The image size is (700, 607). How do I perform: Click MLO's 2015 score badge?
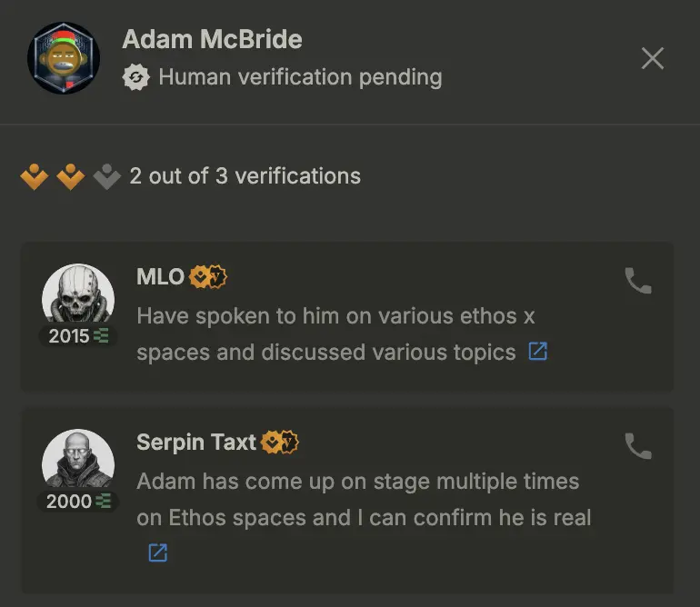(x=78, y=335)
